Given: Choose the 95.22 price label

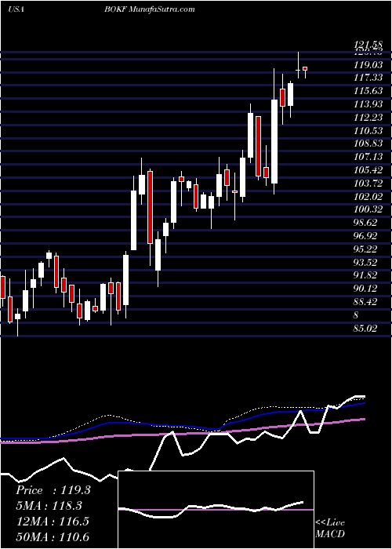Looking at the screenshot, I should click(366, 249).
